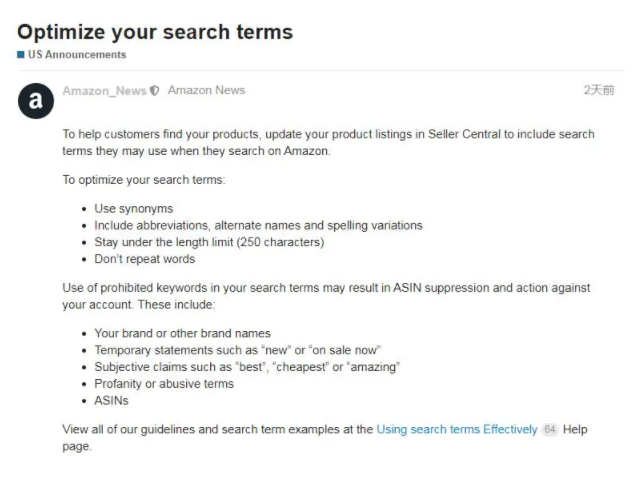Click 'Stay under the length limit' bullet
The width and height of the screenshot is (642, 498).
[x=209, y=242]
